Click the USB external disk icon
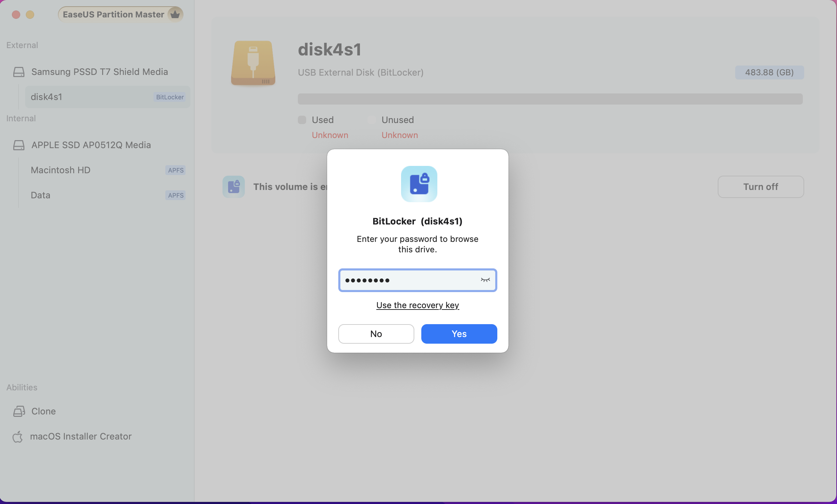The image size is (837, 504). 253,63
